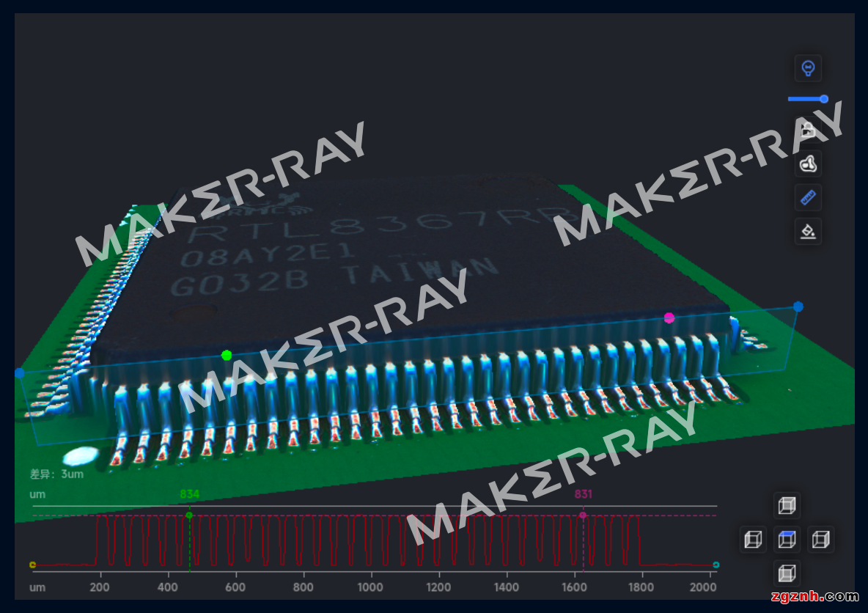Click the zgznh.com watermark link

click(814, 596)
